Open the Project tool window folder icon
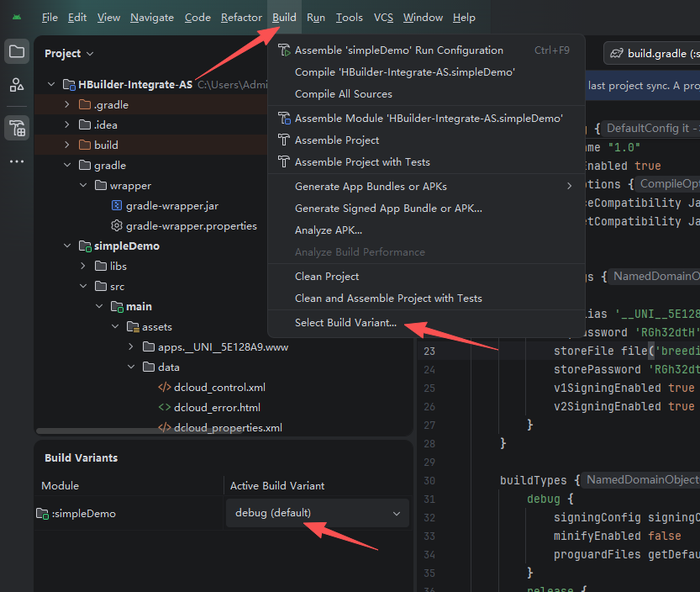 point(17,51)
